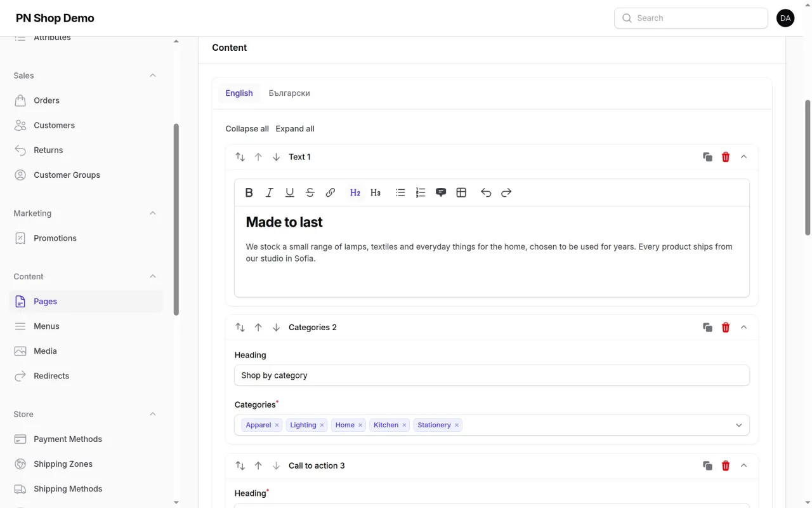812x508 pixels.
Task: Toggle bold formatting in the editor
Action: [x=249, y=192]
